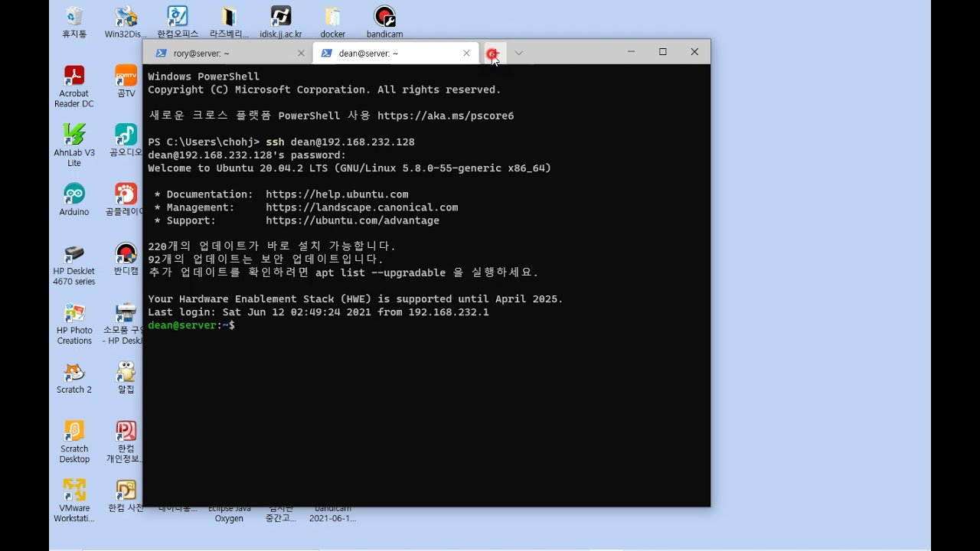Open HP DeskJet 4670 series printer icon
The image size is (980, 551).
click(74, 263)
